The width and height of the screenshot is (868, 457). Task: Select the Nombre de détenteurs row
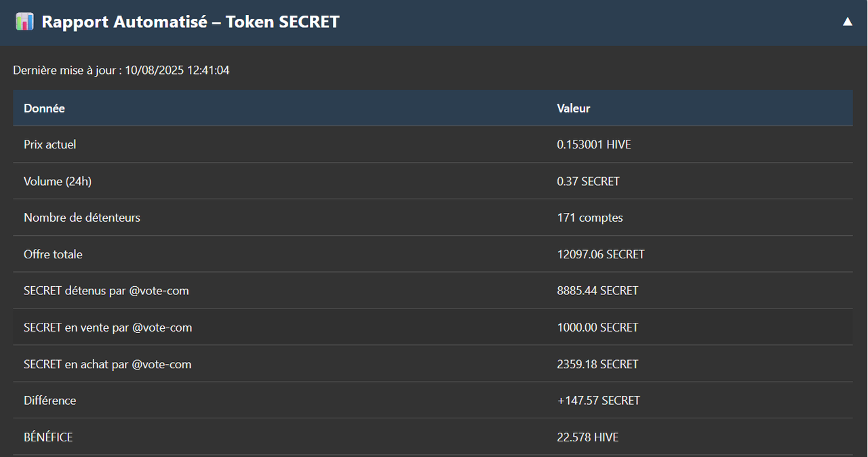pyautogui.click(x=433, y=218)
